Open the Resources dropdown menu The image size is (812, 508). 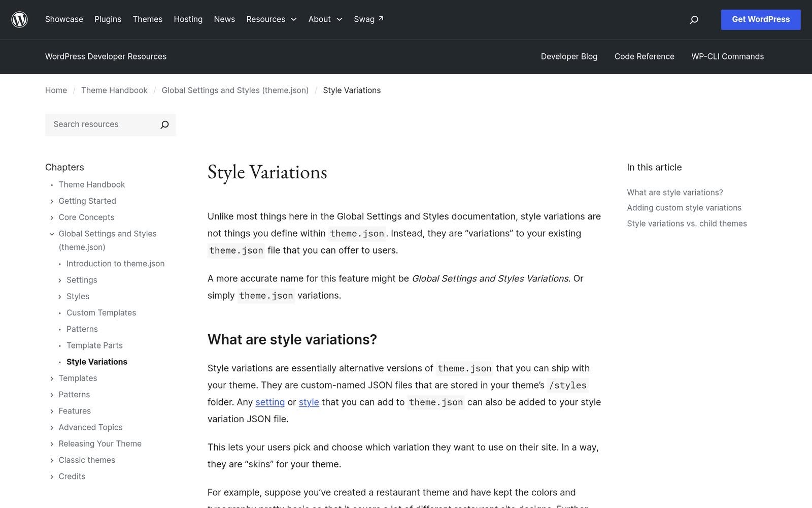point(272,19)
